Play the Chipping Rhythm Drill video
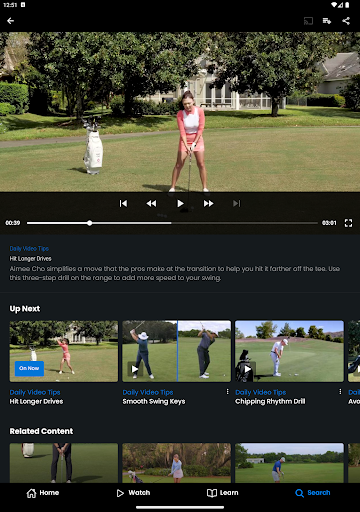Viewport: 360px width, 512px height. click(289, 351)
